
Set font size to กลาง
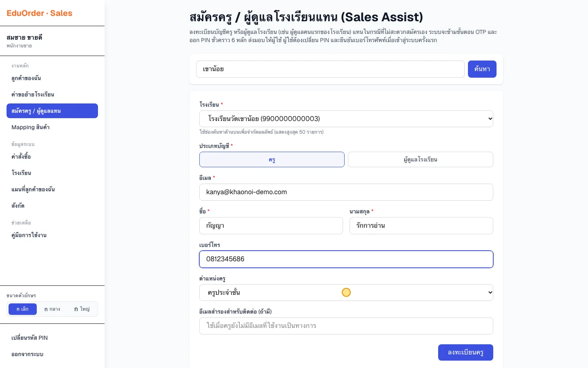[52, 309]
